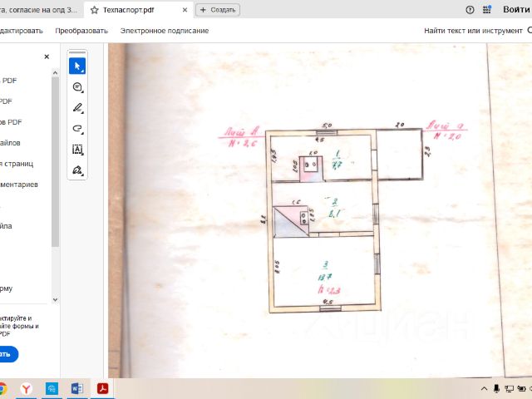
Task: Open the apps grid icon
Action: tap(487, 10)
